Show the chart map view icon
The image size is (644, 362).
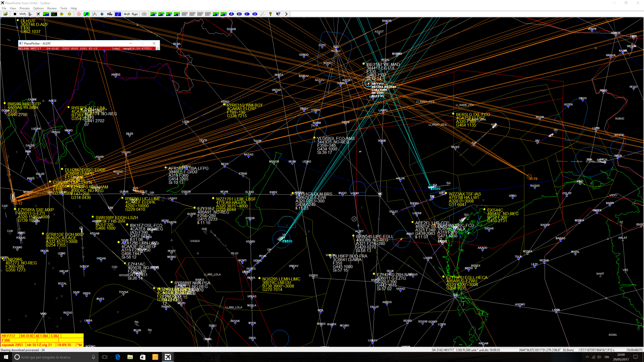(x=46, y=14)
